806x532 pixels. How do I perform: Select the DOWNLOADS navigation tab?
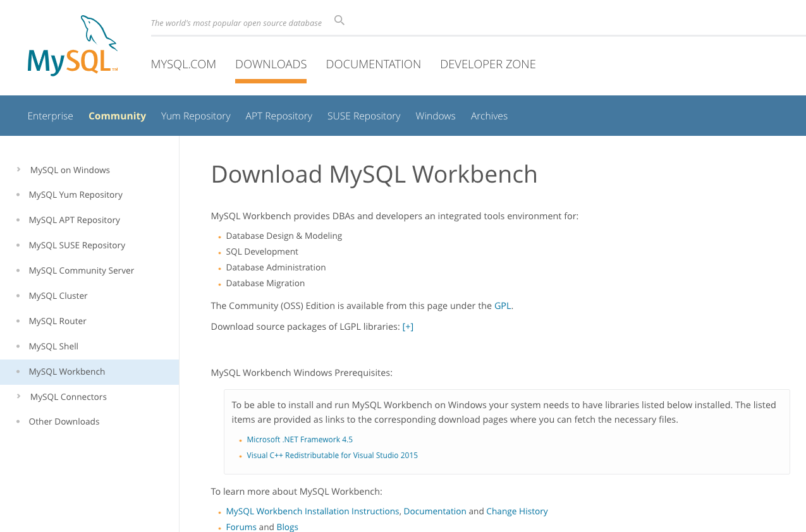[271, 64]
